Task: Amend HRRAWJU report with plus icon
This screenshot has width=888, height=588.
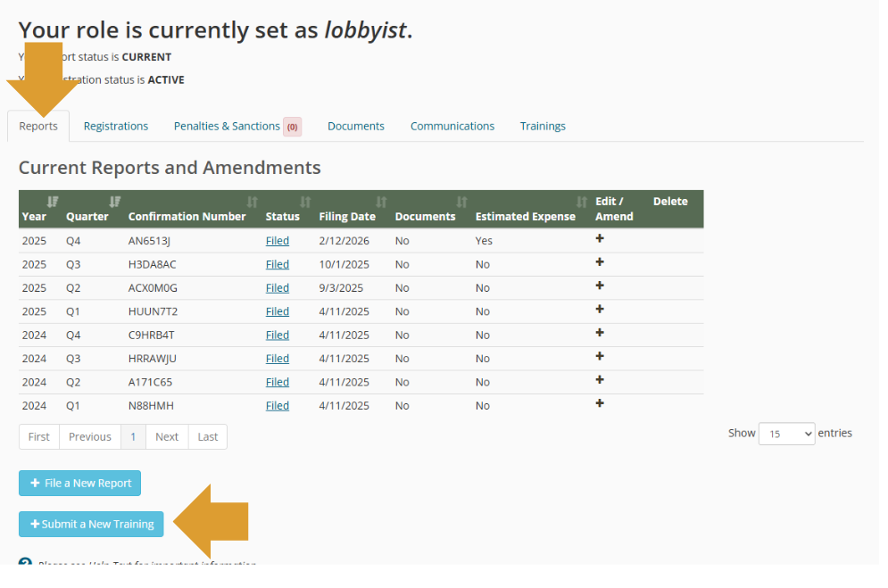Action: [x=600, y=357]
